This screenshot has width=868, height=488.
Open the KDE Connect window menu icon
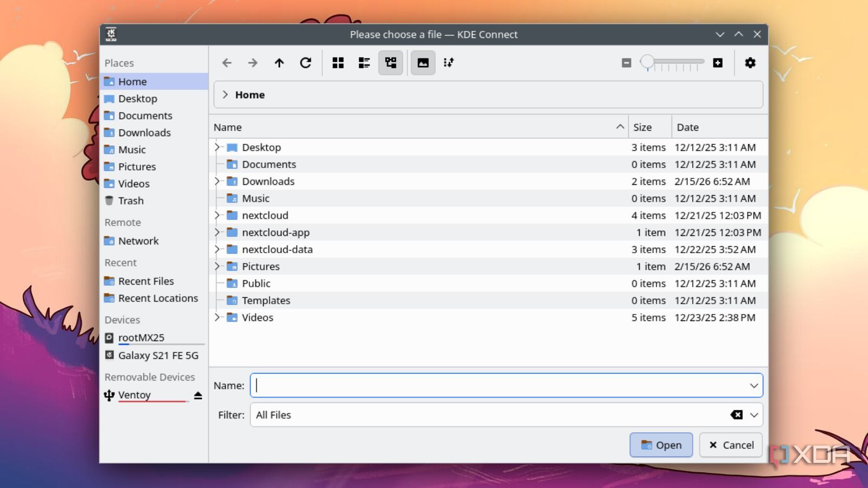(111, 34)
